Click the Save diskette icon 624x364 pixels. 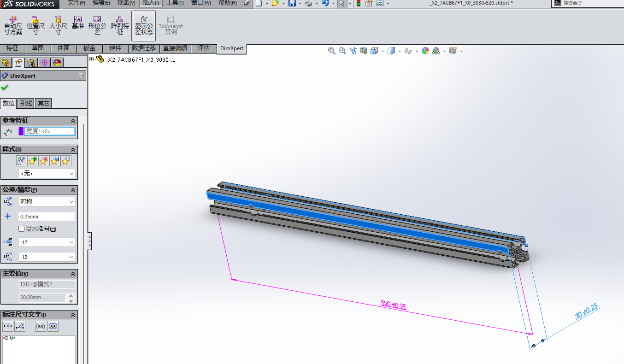click(292, 3)
